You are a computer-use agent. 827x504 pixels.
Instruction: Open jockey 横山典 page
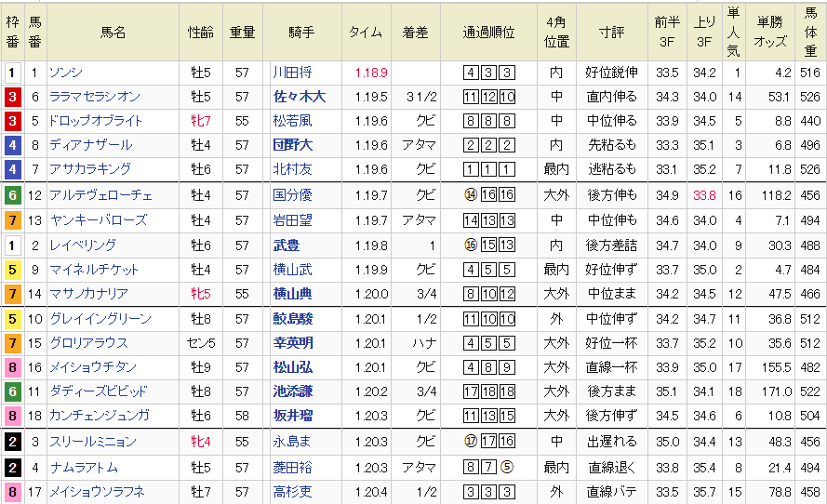[291, 294]
